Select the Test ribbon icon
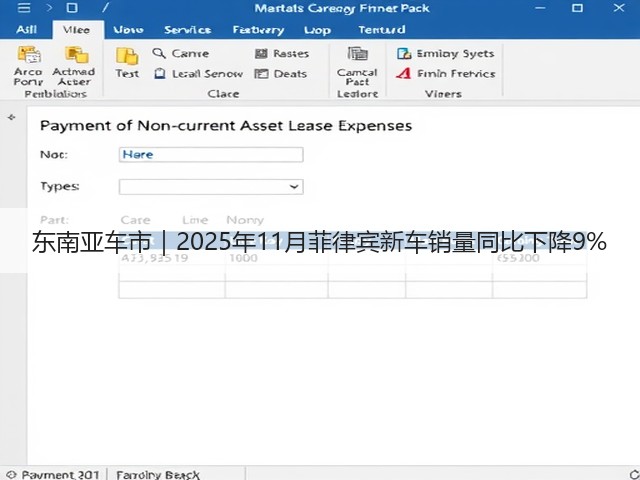Image resolution: width=640 pixels, height=480 pixels. pos(127,56)
